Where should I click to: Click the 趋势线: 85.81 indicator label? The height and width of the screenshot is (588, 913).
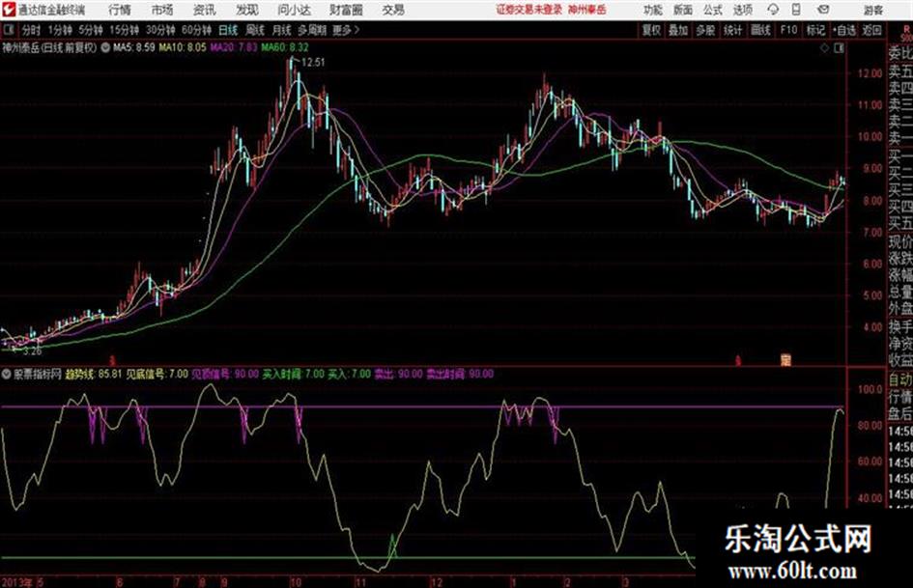coord(93,374)
